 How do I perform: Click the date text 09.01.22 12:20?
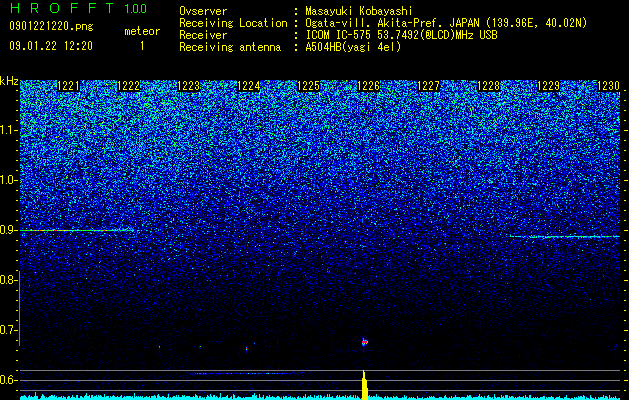point(51,46)
